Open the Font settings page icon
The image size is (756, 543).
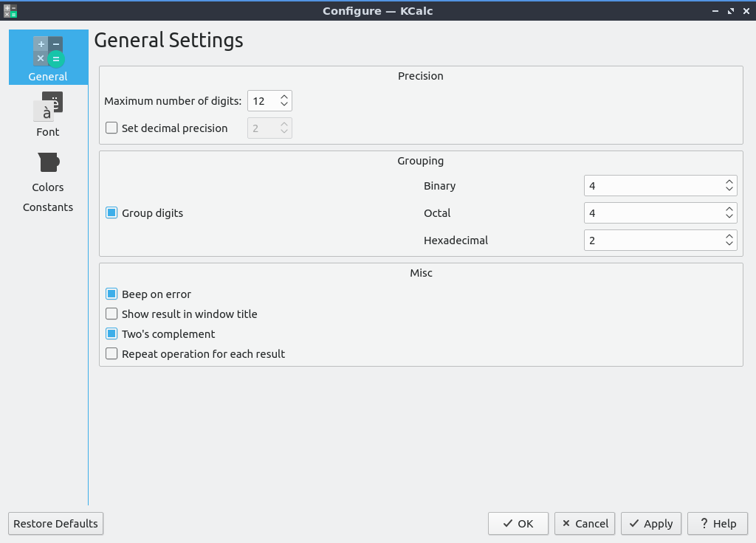pyautogui.click(x=48, y=107)
